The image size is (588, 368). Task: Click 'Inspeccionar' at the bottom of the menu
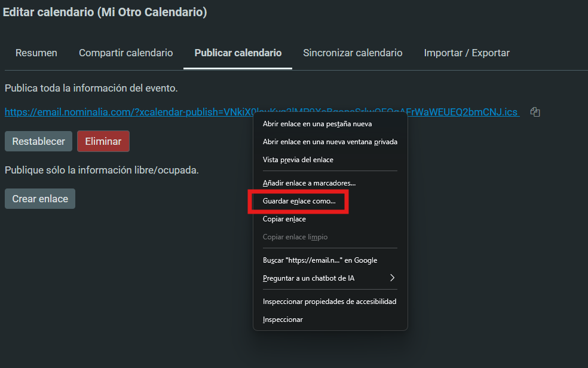click(283, 320)
